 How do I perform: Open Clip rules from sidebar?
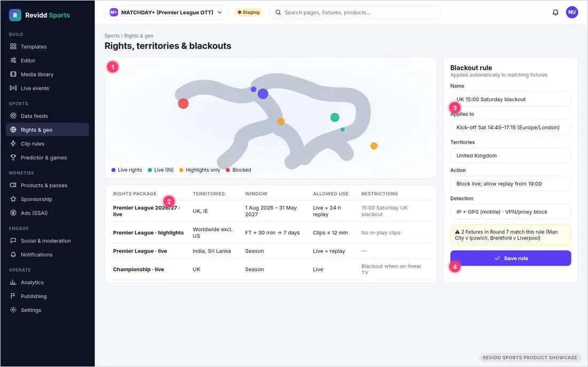[x=47, y=144]
